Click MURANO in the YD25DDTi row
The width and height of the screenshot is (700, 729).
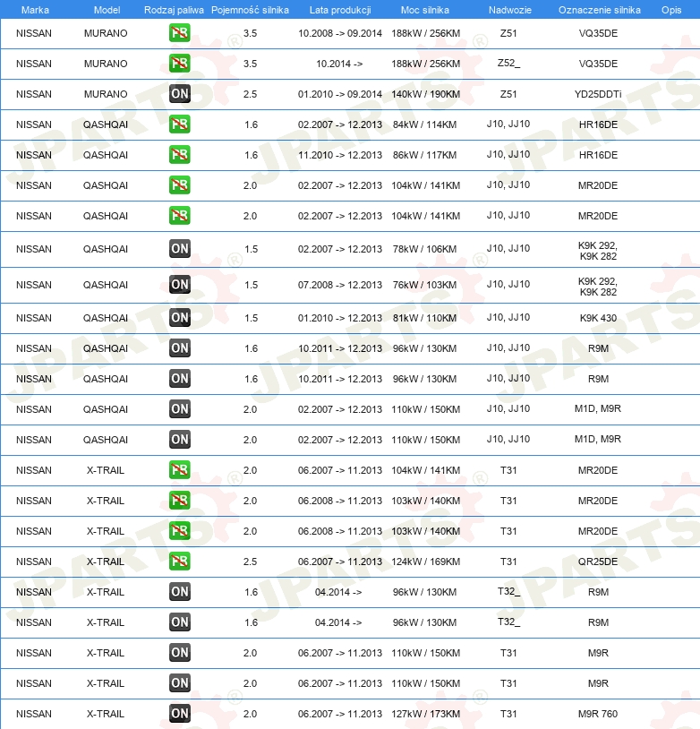[x=106, y=94]
